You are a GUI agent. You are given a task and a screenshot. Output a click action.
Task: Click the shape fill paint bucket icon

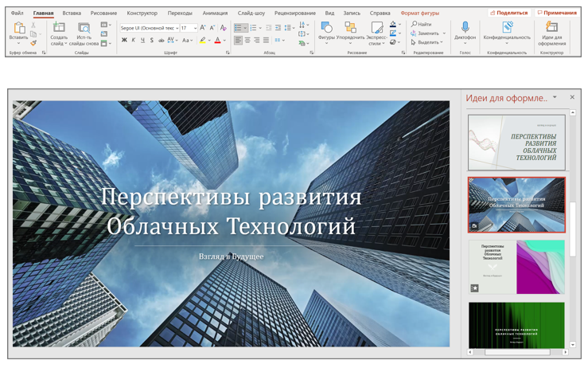pyautogui.click(x=393, y=25)
